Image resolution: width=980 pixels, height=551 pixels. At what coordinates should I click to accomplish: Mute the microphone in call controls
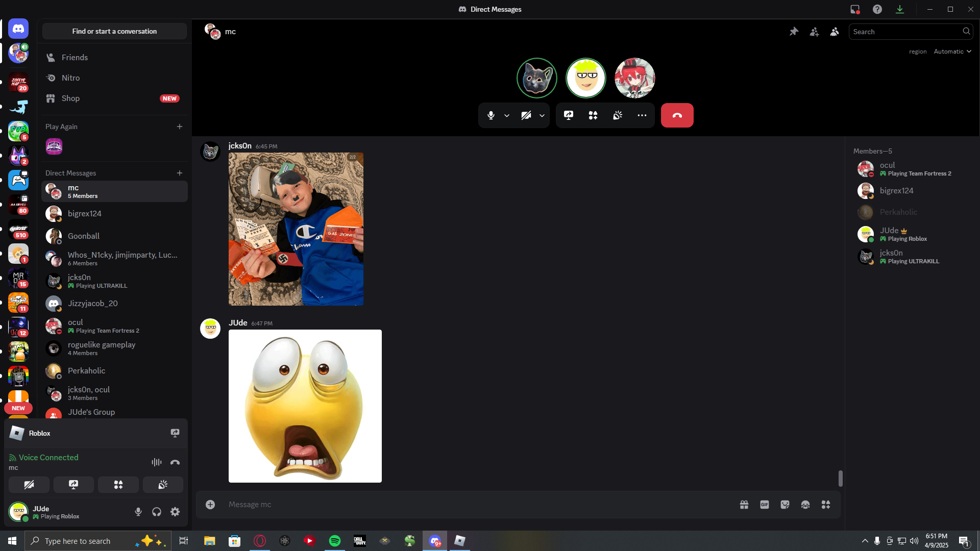[x=491, y=115]
